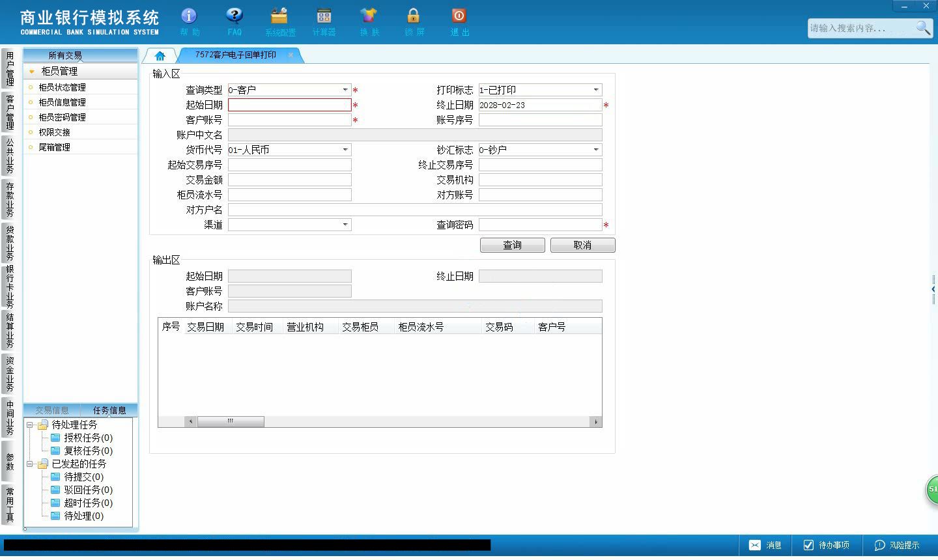
Task: Focus the 客户账号 input field
Action: coord(290,120)
